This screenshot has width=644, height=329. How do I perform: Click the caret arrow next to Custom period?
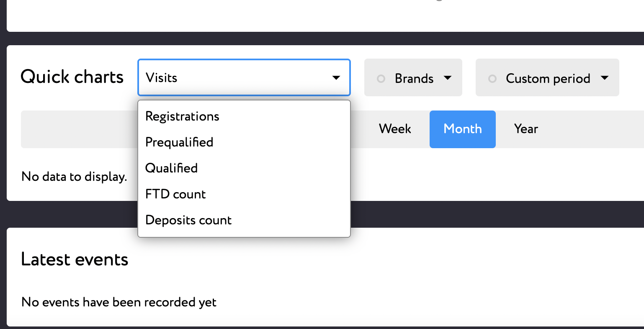604,78
